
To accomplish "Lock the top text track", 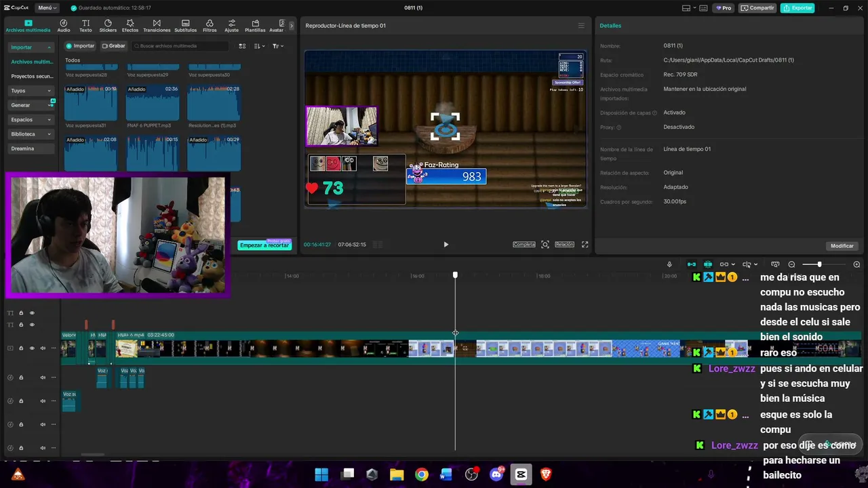I will click(x=21, y=313).
